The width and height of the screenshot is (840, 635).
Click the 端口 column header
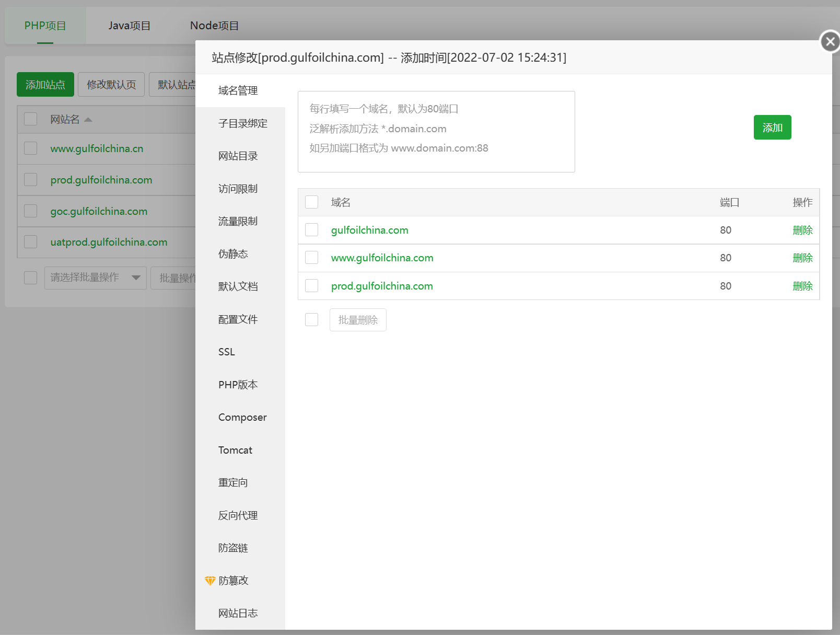(729, 202)
